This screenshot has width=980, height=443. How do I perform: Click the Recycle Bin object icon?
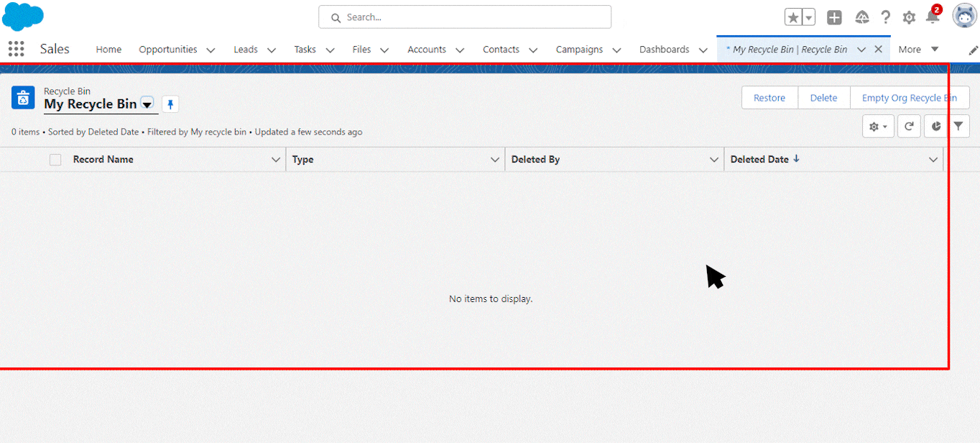(x=23, y=98)
